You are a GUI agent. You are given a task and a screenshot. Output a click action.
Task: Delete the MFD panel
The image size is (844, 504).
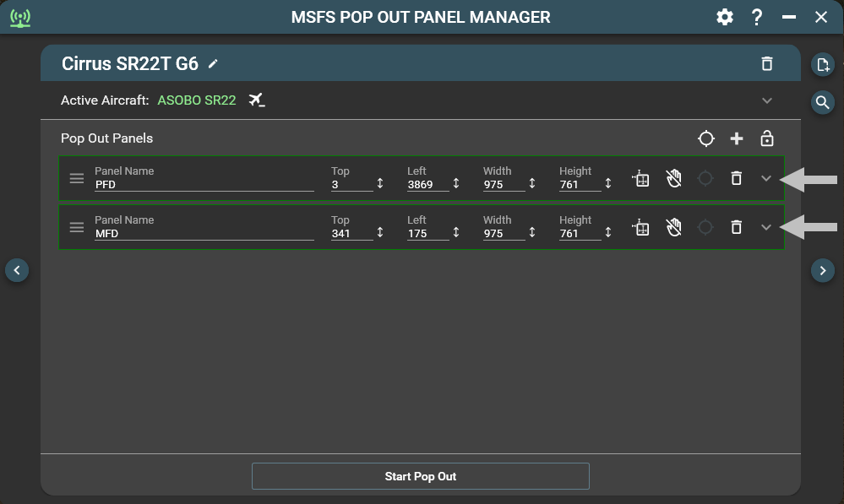pyautogui.click(x=736, y=227)
